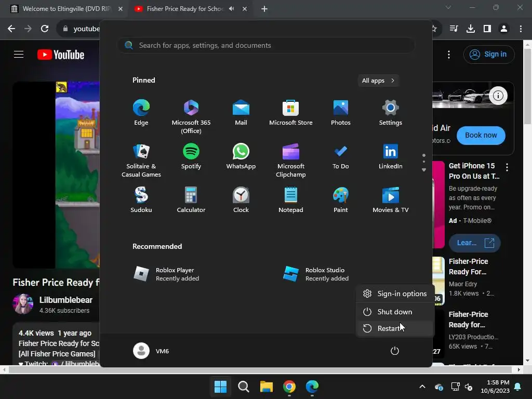Expand All apps list
The width and height of the screenshot is (532, 399).
tap(378, 81)
